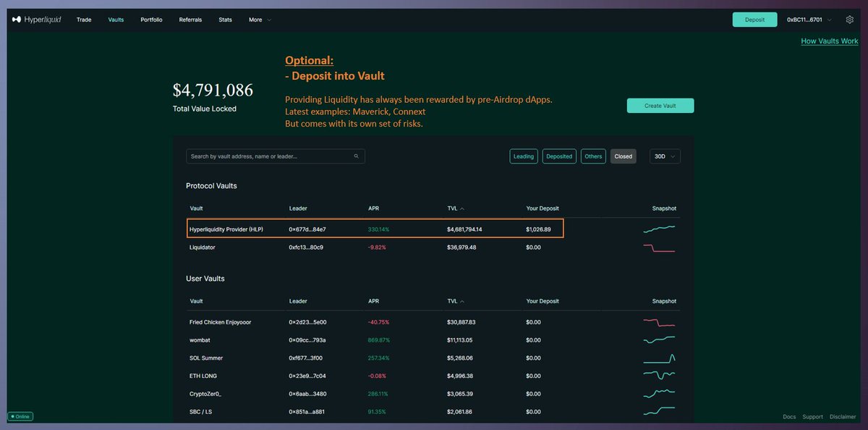This screenshot has height=430, width=868.
Task: Open wallet address 0xBC11...6701 dropdown
Action: pos(809,20)
